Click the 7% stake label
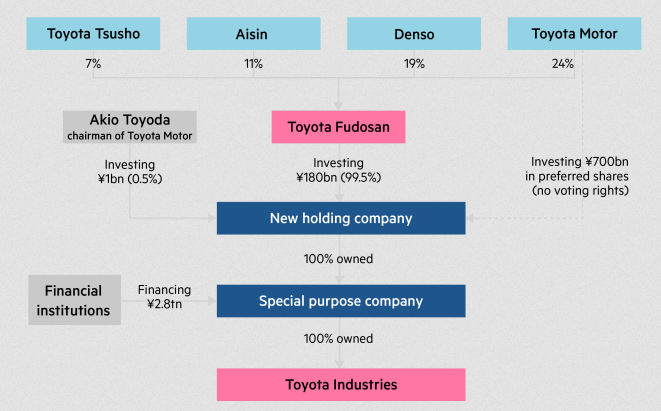The height and width of the screenshot is (411, 661). 93,64
